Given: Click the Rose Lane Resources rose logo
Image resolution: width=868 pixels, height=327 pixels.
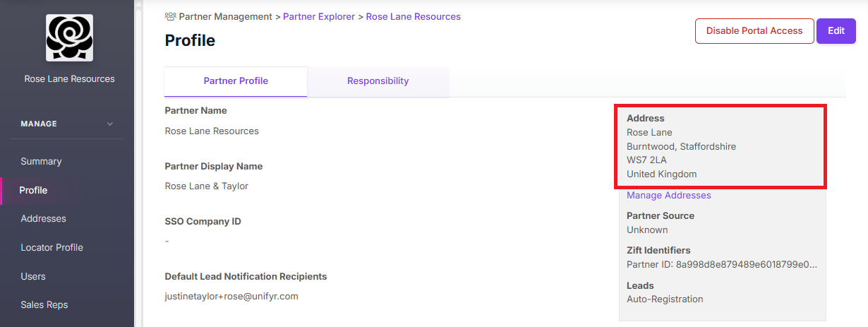Looking at the screenshot, I should coord(69,37).
